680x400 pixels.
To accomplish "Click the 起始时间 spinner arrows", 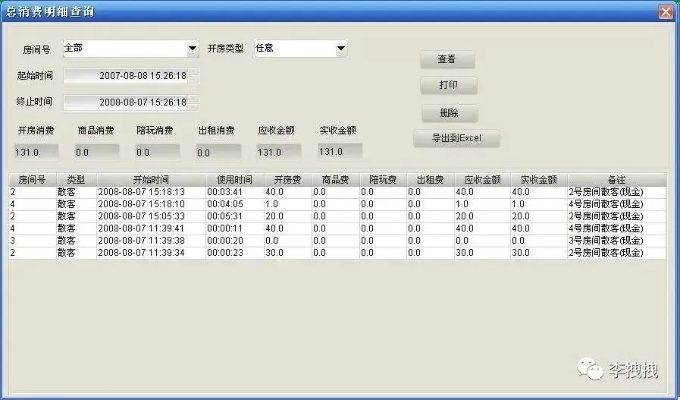I will (194, 76).
